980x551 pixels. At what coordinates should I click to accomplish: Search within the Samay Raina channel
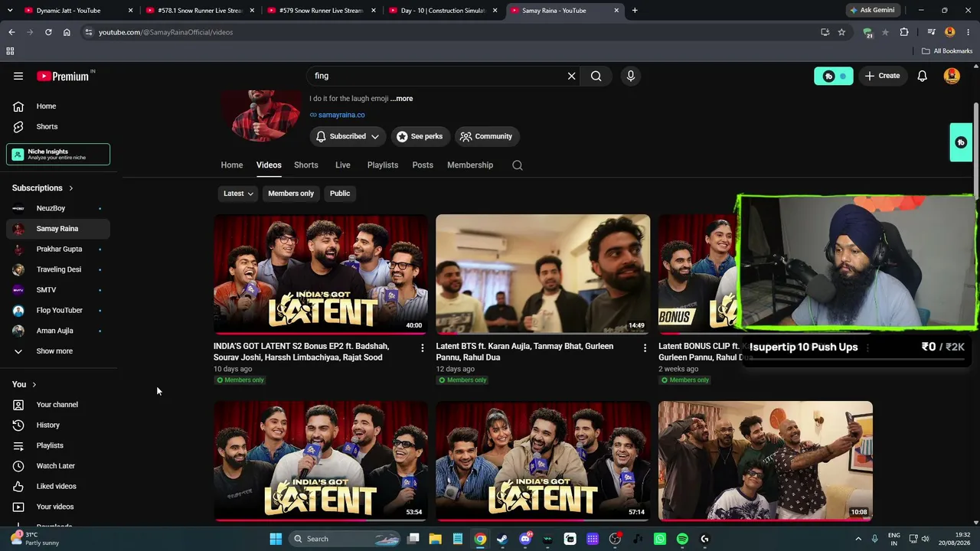518,165
